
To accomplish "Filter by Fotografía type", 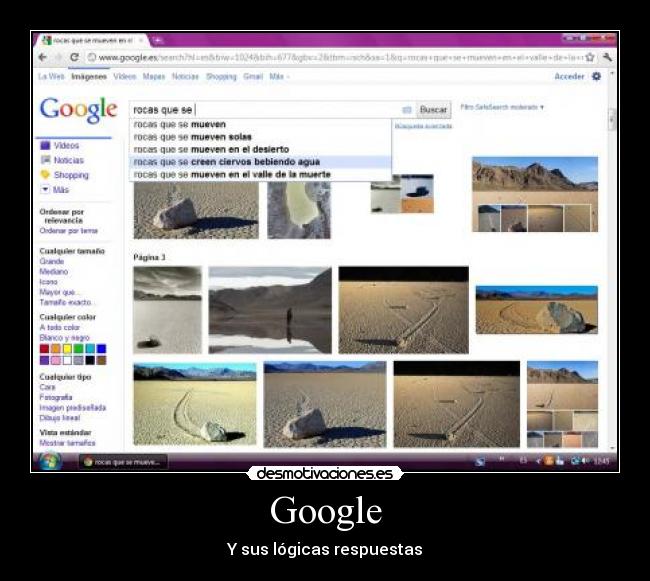I will coord(56,397).
